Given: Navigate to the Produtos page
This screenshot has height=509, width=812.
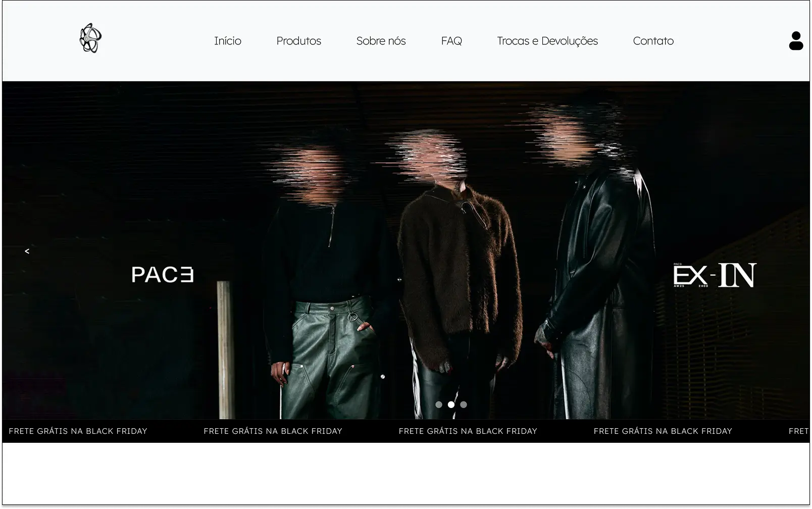Looking at the screenshot, I should click(299, 41).
